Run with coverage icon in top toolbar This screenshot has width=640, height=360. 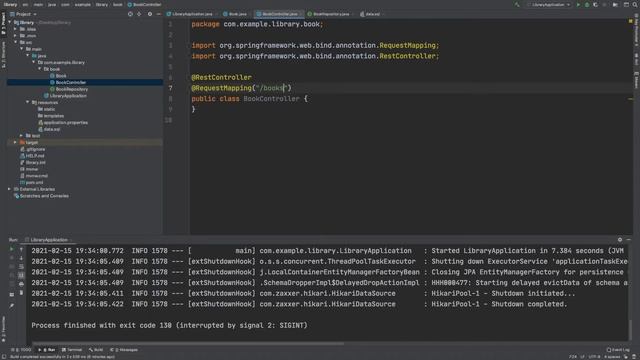click(x=596, y=5)
